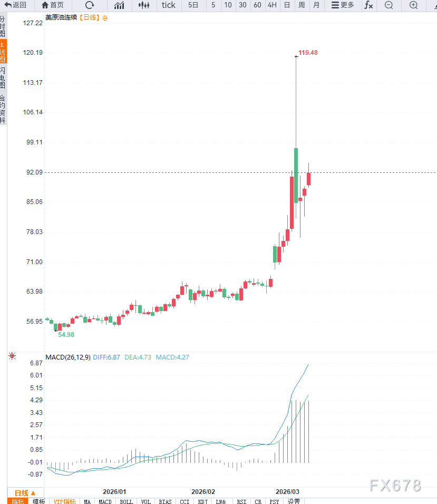Click the MACD settings sun icon
This screenshot has height=504, width=437.
pyautogui.click(x=12, y=357)
